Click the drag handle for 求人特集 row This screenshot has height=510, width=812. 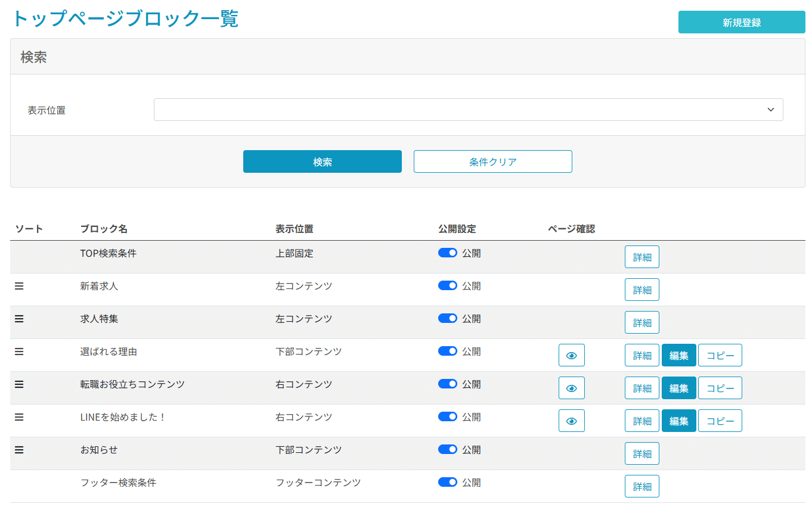pyautogui.click(x=19, y=319)
